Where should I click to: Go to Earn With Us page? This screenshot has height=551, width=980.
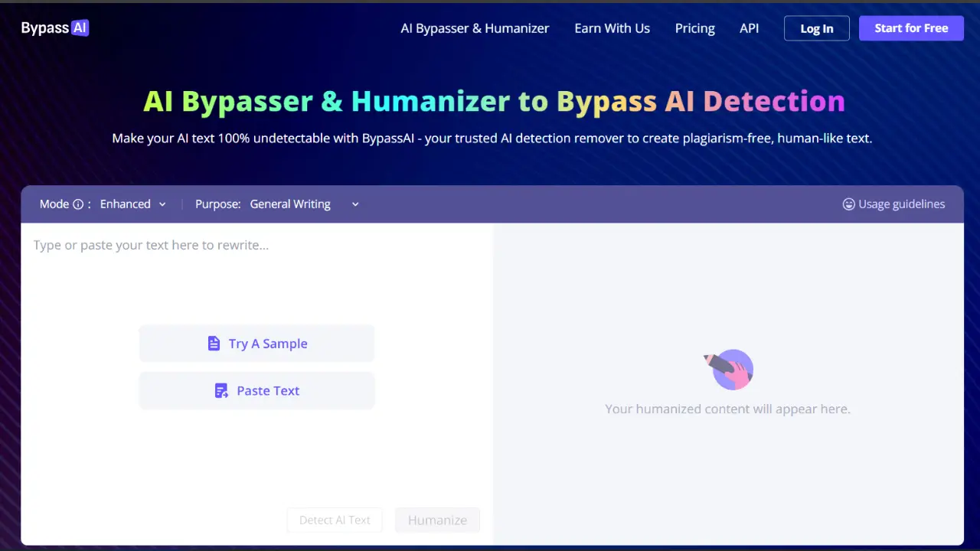tap(612, 28)
